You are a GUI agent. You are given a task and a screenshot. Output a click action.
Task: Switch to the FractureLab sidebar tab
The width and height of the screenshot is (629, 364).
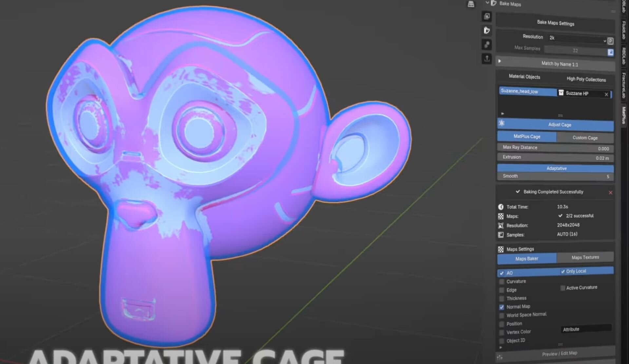(x=624, y=85)
